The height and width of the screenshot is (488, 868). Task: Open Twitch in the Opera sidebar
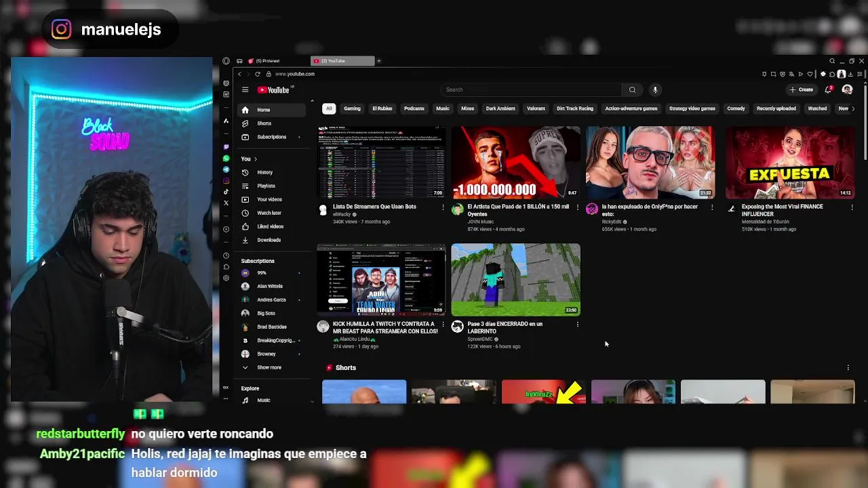pyautogui.click(x=226, y=147)
